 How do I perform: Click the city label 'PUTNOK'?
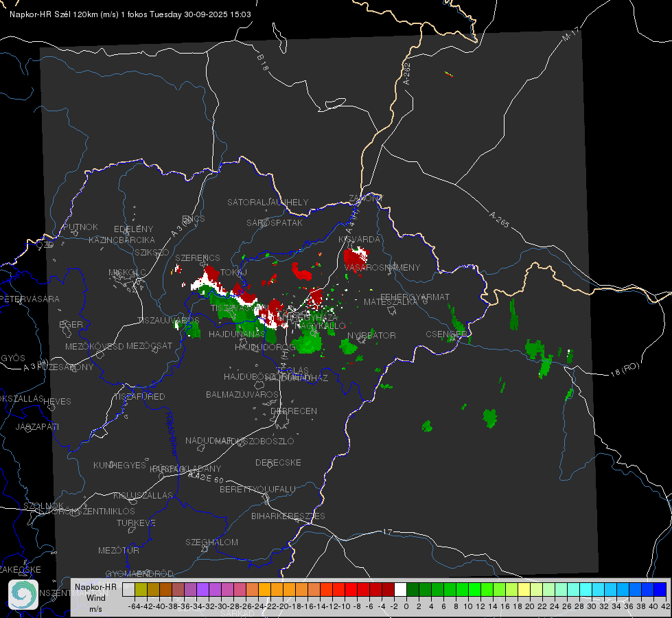80,227
